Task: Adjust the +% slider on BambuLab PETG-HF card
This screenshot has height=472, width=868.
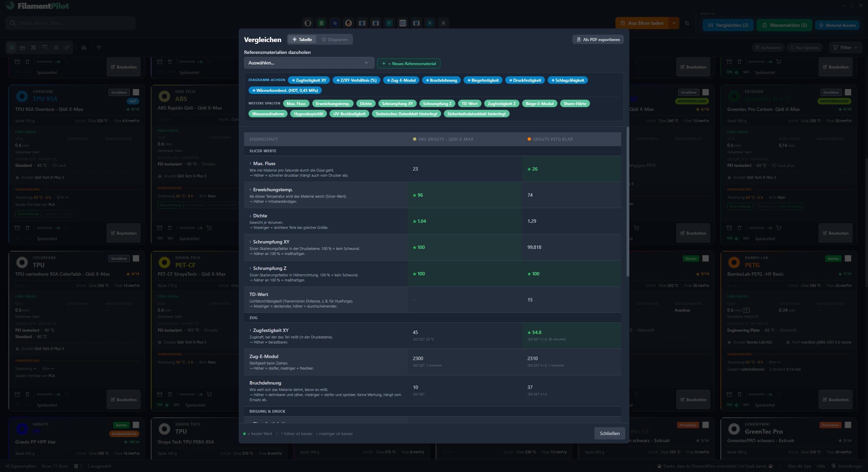Action: pos(757,394)
